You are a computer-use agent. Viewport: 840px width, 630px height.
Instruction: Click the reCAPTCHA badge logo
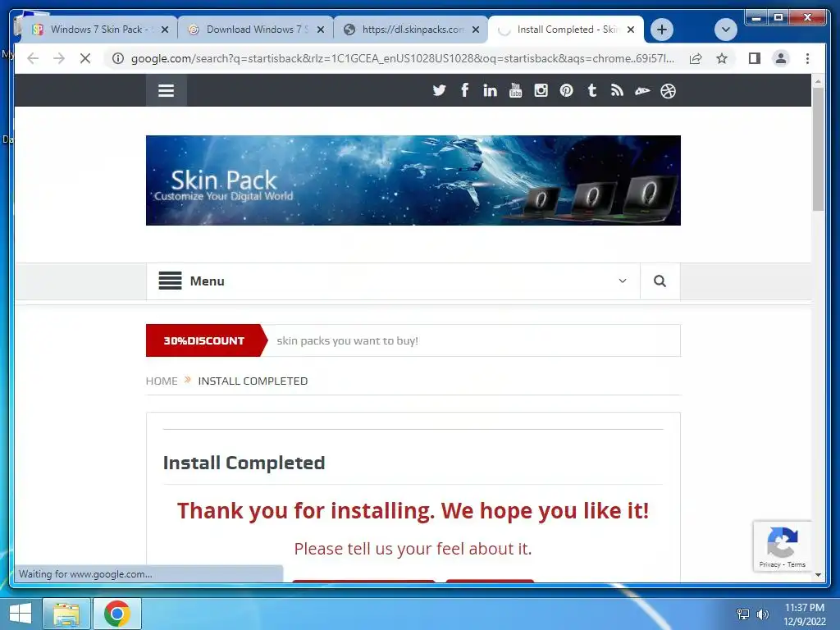782,542
